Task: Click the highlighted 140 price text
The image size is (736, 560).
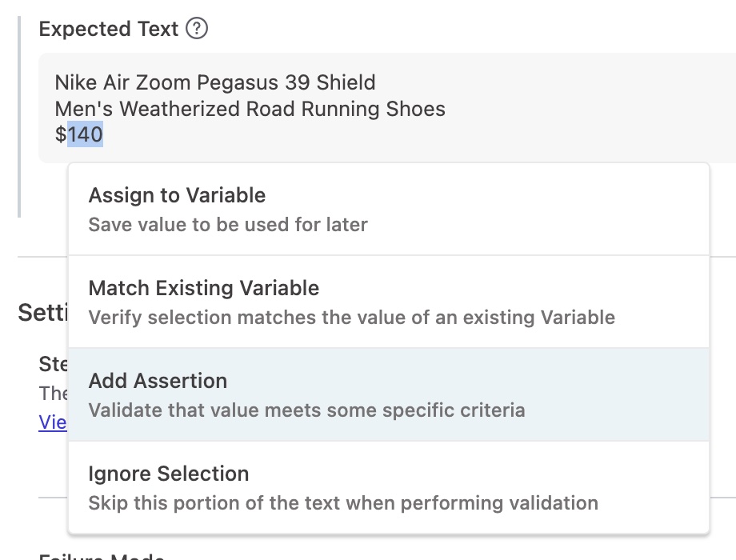Action: [85, 134]
